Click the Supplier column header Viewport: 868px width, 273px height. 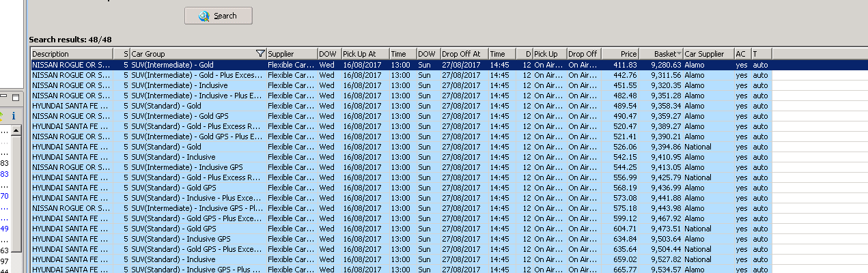[292, 53]
